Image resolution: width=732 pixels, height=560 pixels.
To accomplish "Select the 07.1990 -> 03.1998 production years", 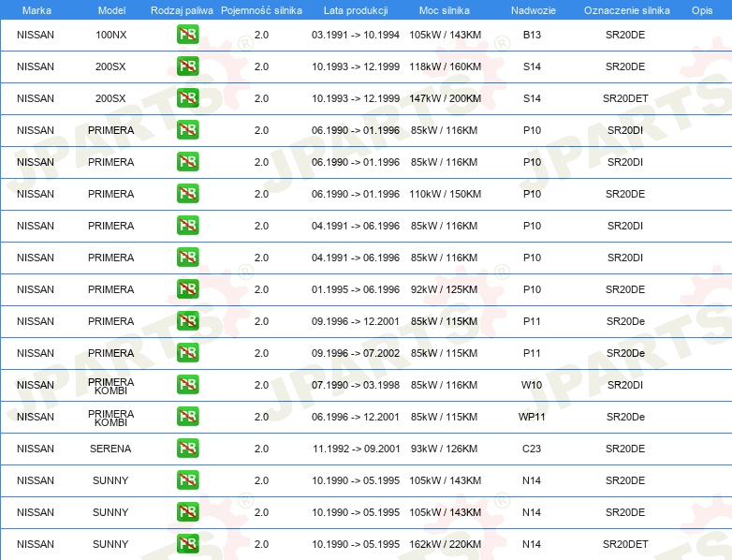I will click(356, 385).
